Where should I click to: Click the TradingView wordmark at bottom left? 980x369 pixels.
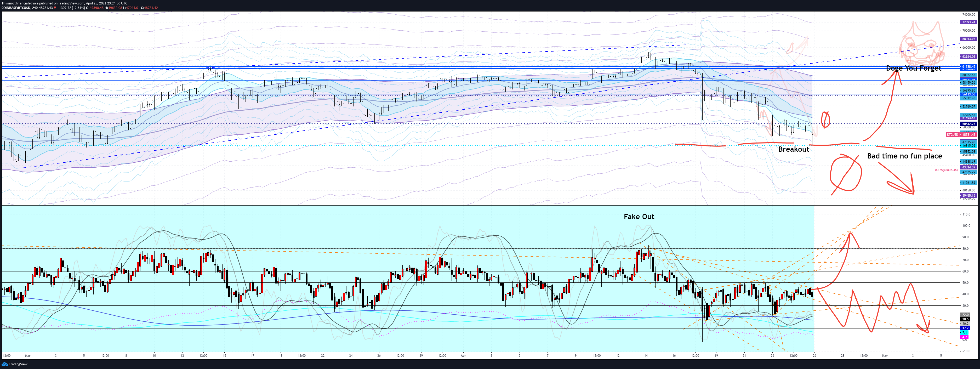(x=18, y=364)
